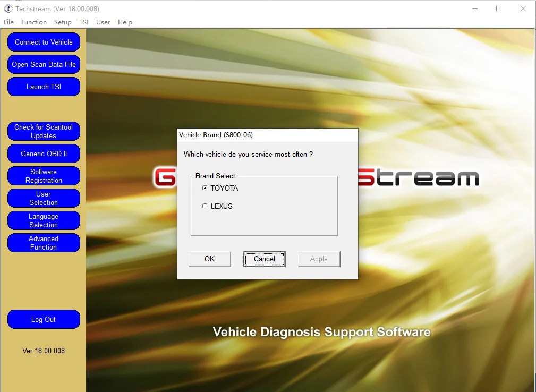Check for Scantool Updates

pyautogui.click(x=44, y=131)
